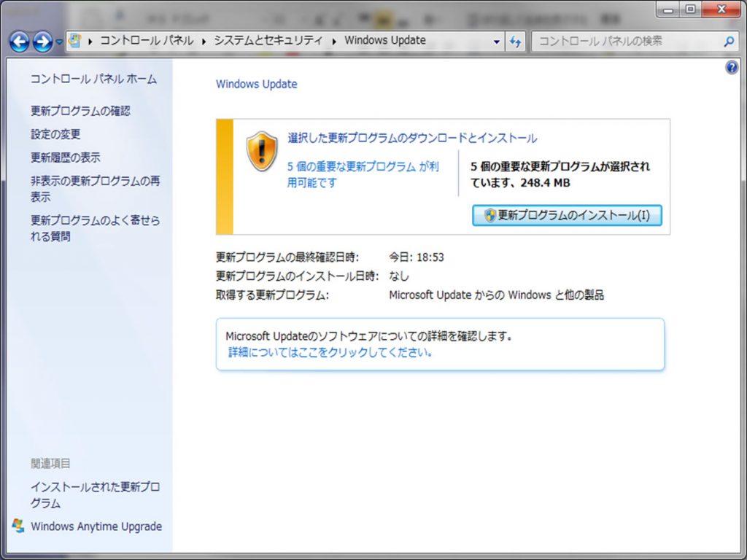The width and height of the screenshot is (747, 560).
Task: Click the refresh button in address bar
Action: [516, 42]
